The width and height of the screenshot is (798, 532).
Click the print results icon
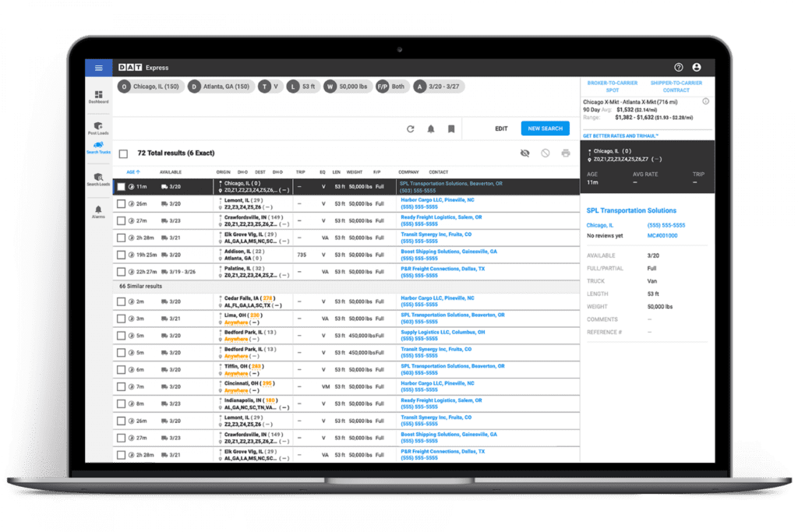tap(566, 153)
